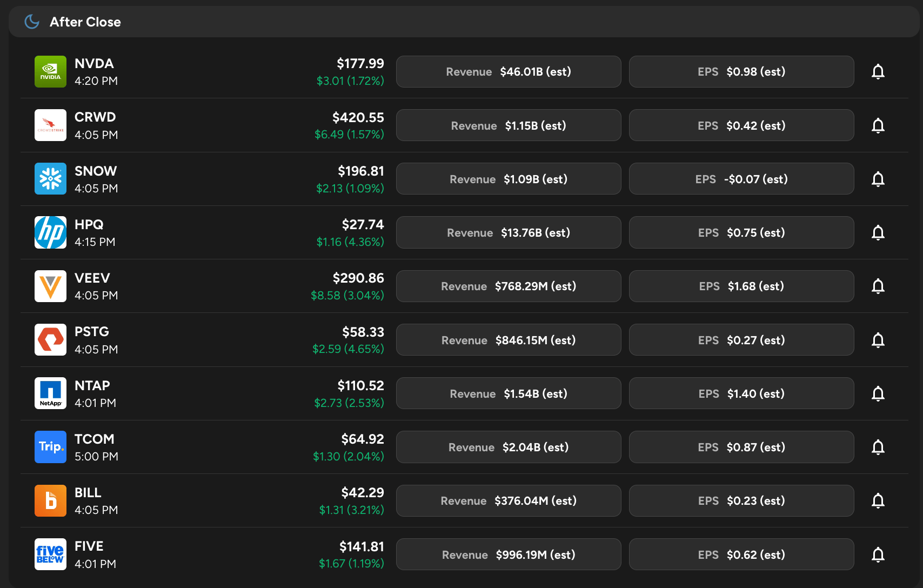Open VEEV EPS $1.68 estimate

coord(741,286)
